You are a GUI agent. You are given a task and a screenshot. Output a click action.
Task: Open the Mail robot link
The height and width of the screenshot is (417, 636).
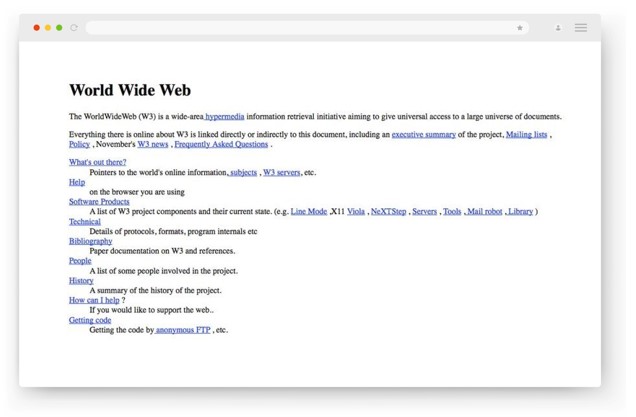point(483,211)
